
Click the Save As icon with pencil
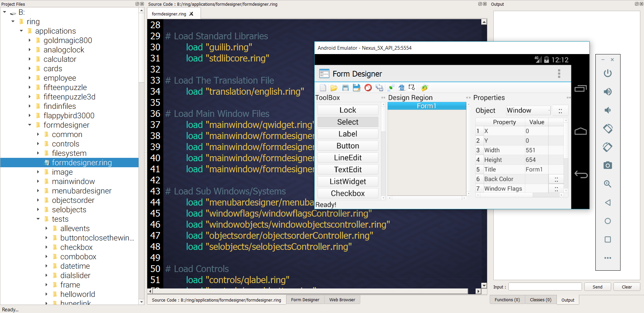[x=357, y=88]
